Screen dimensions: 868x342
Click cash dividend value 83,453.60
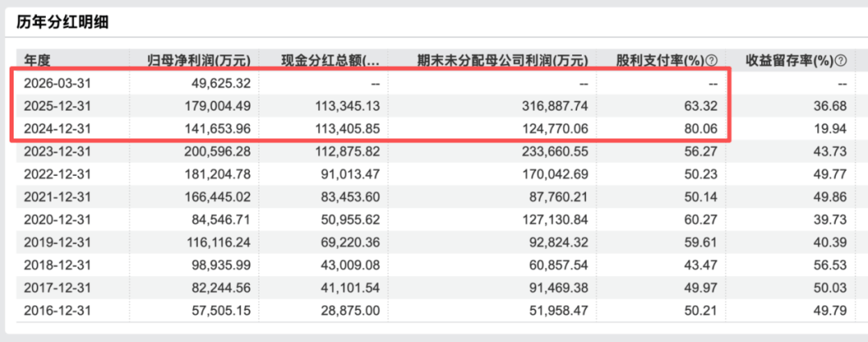(x=351, y=197)
